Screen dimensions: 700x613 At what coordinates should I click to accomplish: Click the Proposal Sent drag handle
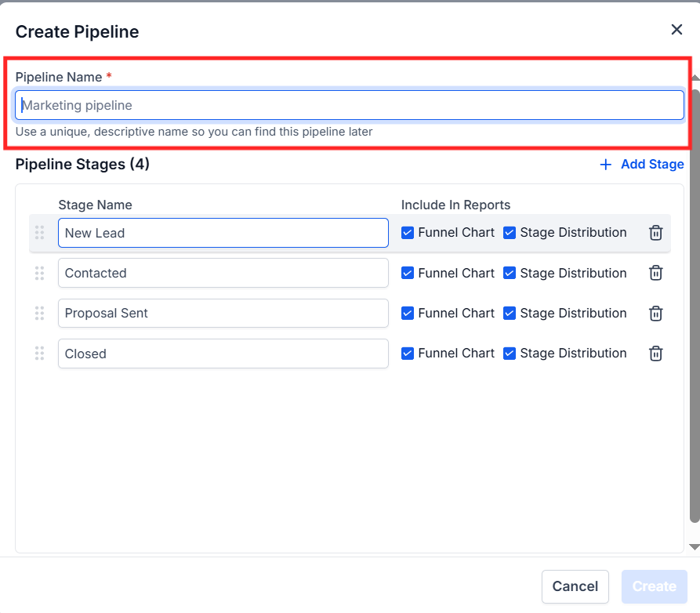tap(39, 313)
